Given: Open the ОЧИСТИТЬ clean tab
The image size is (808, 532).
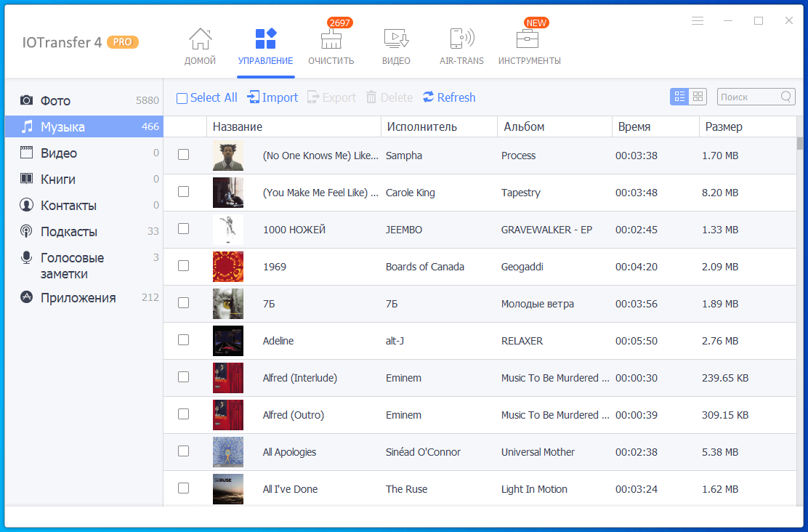Looking at the screenshot, I should click(x=331, y=47).
